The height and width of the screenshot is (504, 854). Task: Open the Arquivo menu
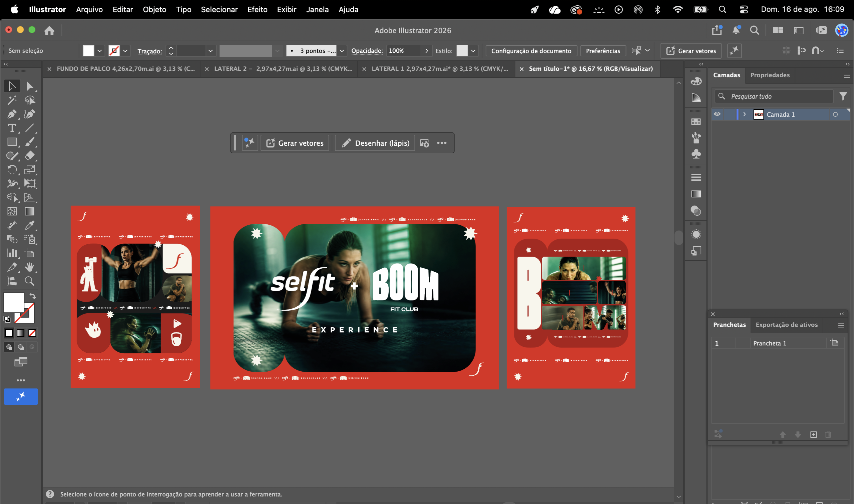tap(89, 10)
